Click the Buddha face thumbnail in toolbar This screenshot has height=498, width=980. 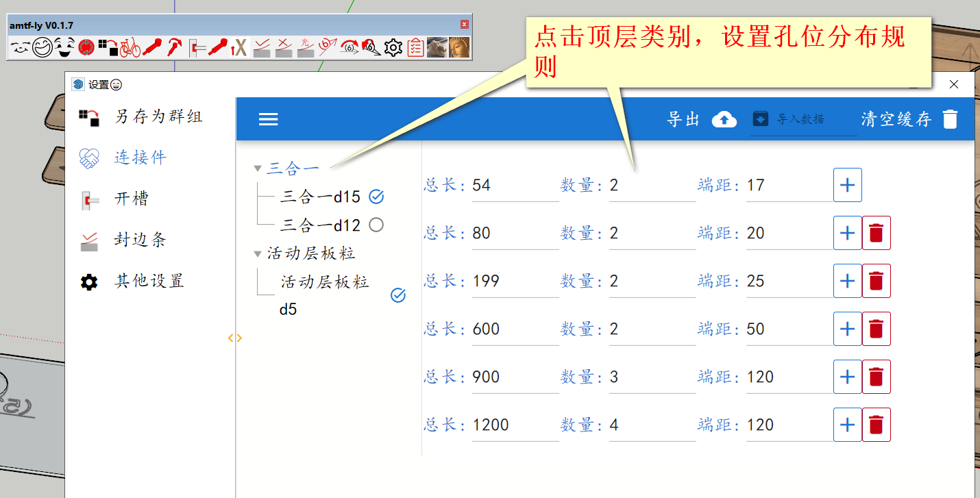tap(459, 48)
